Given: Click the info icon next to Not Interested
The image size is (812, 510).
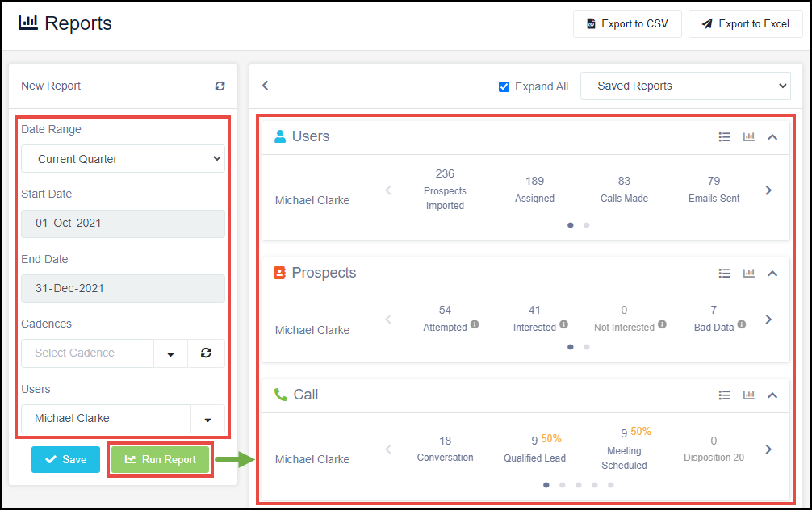Looking at the screenshot, I should [x=662, y=325].
